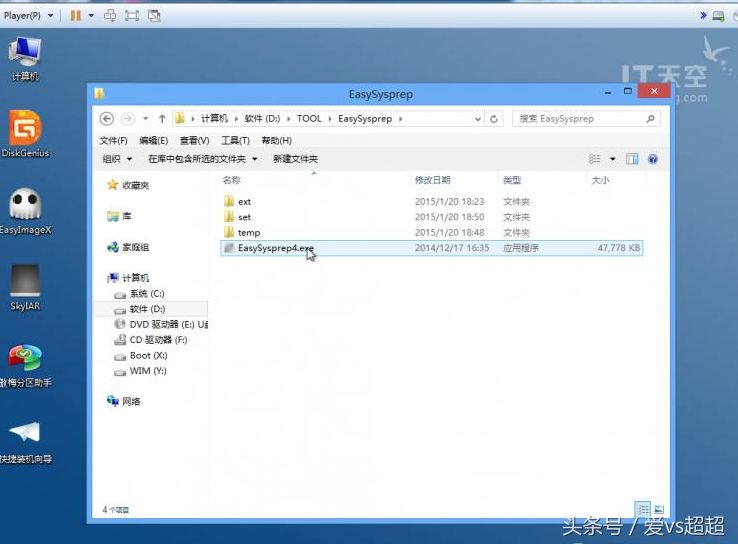Open the 工具(T) menu
The width and height of the screenshot is (738, 544).
(x=235, y=140)
